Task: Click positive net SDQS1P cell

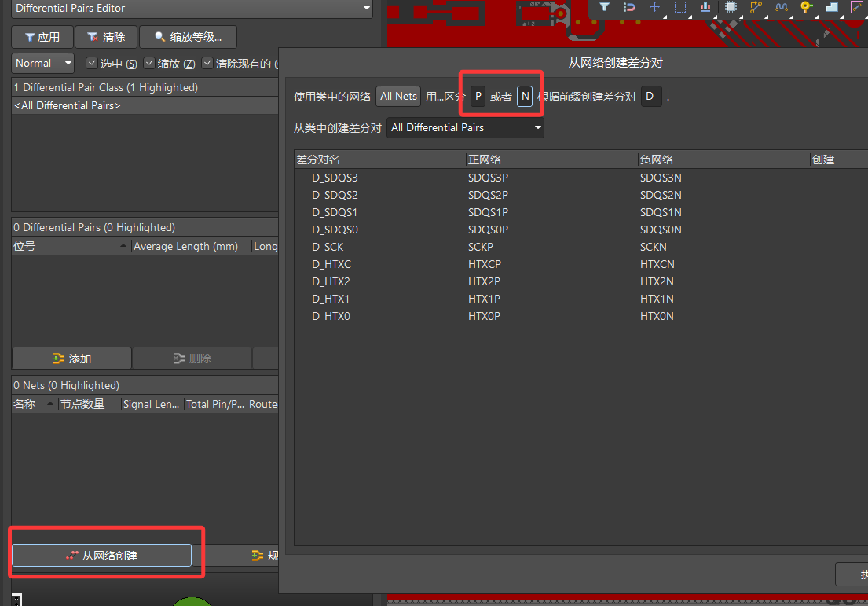Action: [x=489, y=212]
